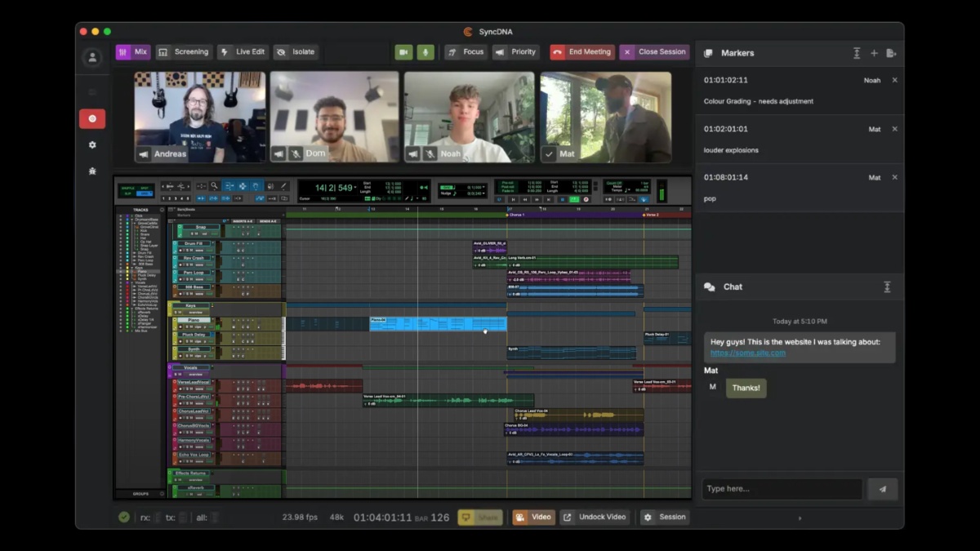Select the Pro Tools grabber hand tool
Screen dimensions: 980x551
[x=256, y=186]
